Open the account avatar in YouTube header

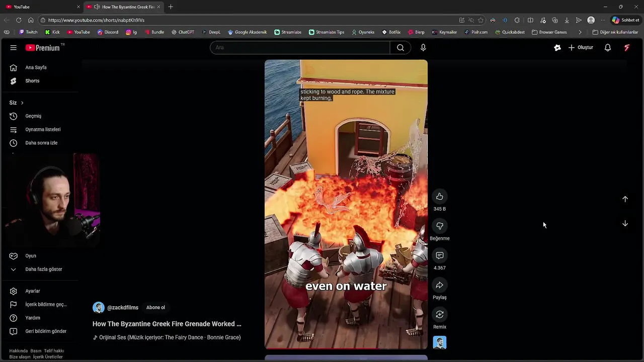(627, 48)
